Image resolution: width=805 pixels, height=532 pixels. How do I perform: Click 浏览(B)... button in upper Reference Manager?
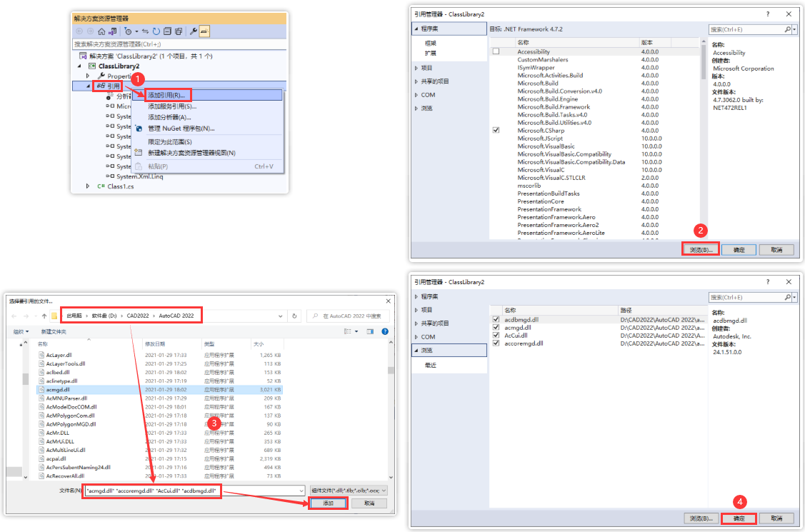click(x=701, y=250)
